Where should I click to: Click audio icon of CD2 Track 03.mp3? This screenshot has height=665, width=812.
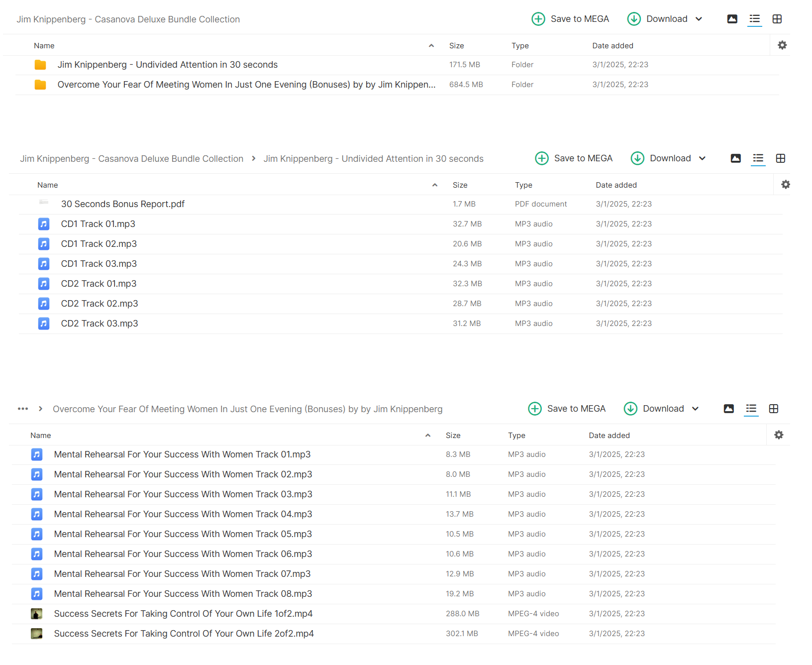click(44, 324)
